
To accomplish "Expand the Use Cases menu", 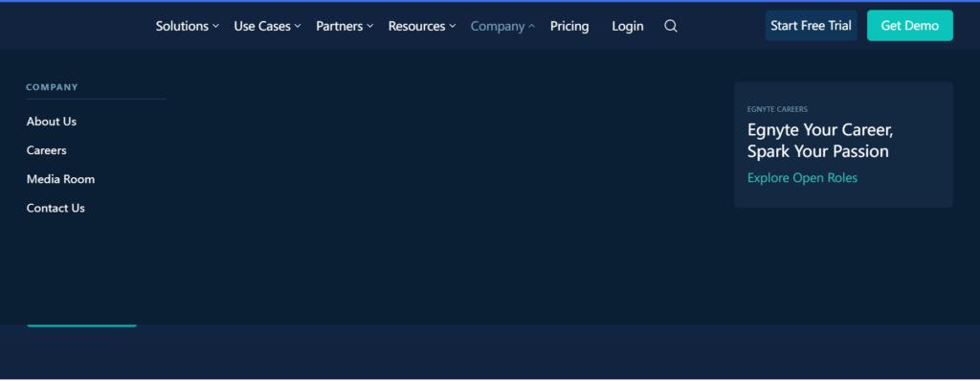I will pyautogui.click(x=268, y=26).
